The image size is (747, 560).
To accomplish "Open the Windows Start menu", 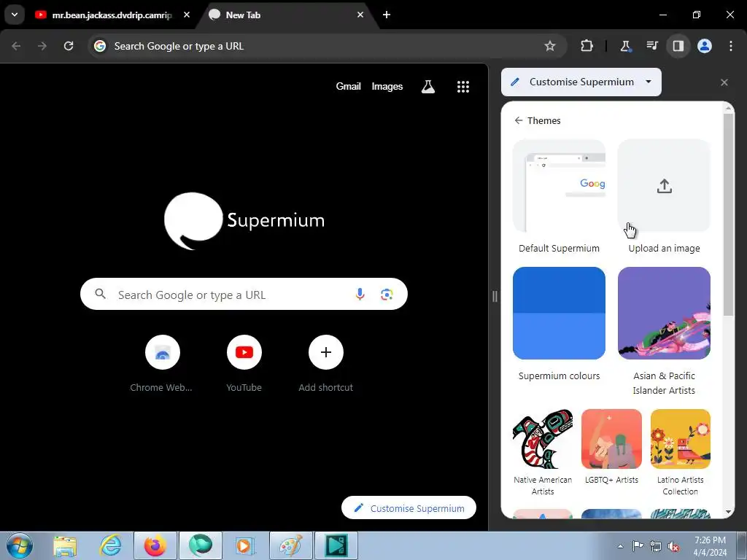I will coord(20,545).
